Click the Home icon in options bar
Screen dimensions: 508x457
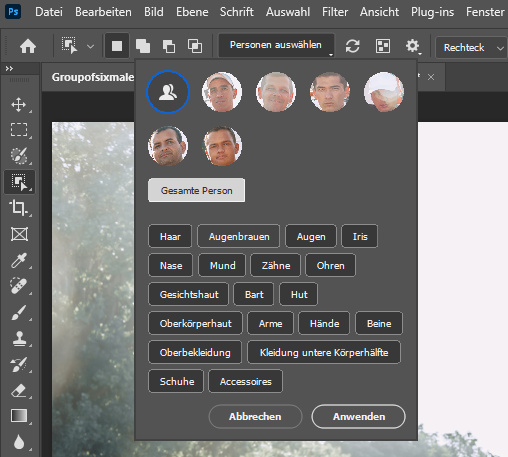coord(28,46)
